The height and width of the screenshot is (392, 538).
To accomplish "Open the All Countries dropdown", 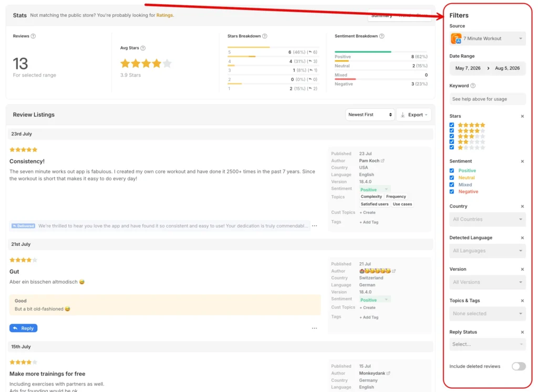I will click(487, 219).
